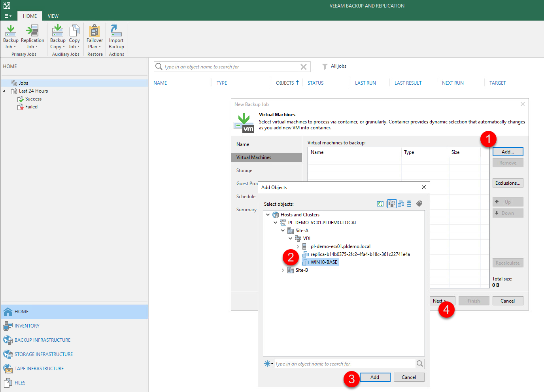
Task: Open Tape Infrastructure in the navigation pane
Action: [39, 369]
